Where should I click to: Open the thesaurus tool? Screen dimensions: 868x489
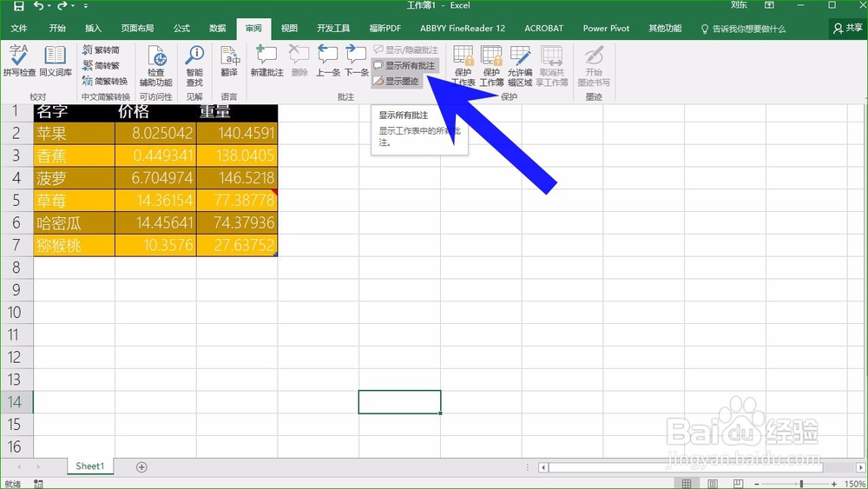click(x=56, y=61)
